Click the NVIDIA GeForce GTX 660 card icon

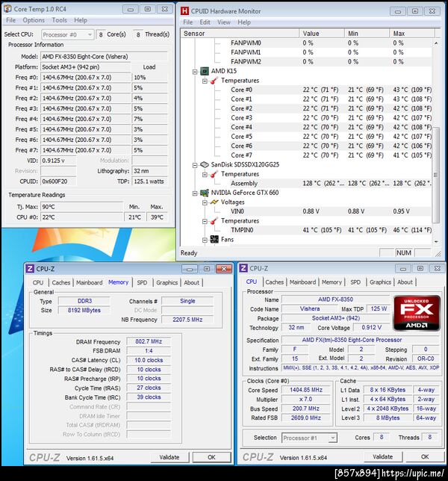[205, 193]
